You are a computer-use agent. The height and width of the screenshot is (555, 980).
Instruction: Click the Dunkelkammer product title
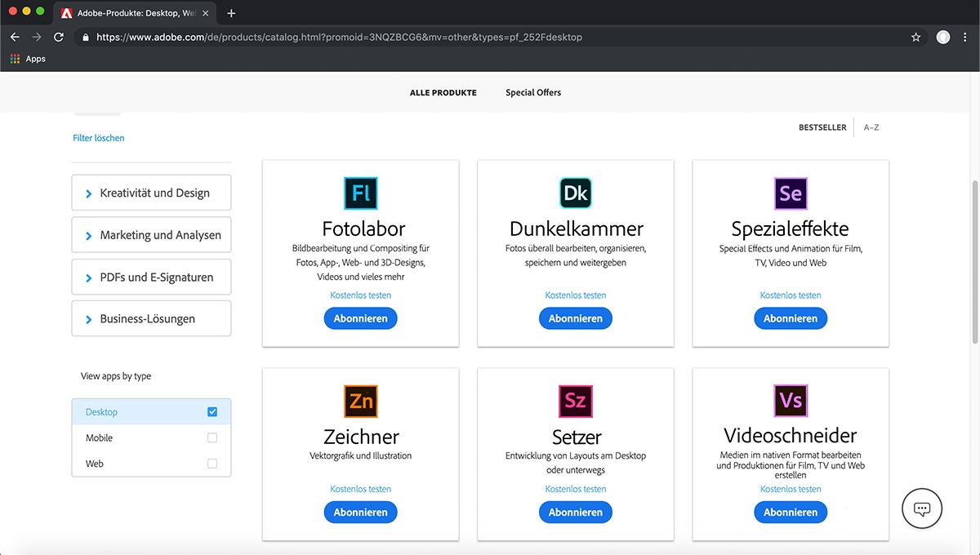tap(577, 229)
